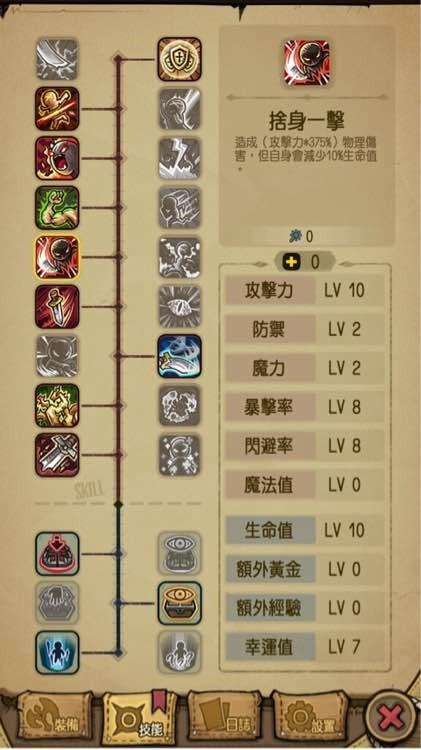Image resolution: width=421 pixels, height=750 pixels.
Task: Select the blue dragon wave skill icon
Action: pyautogui.click(x=179, y=356)
